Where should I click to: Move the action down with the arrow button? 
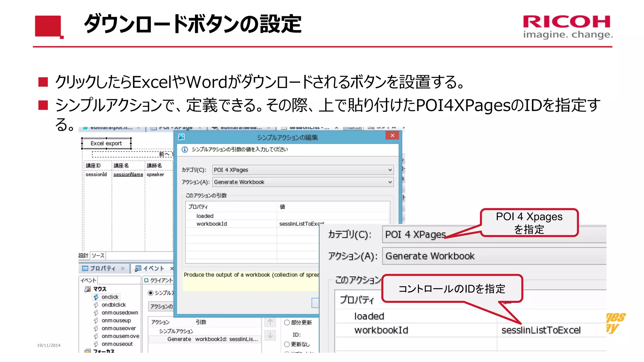tap(270, 335)
